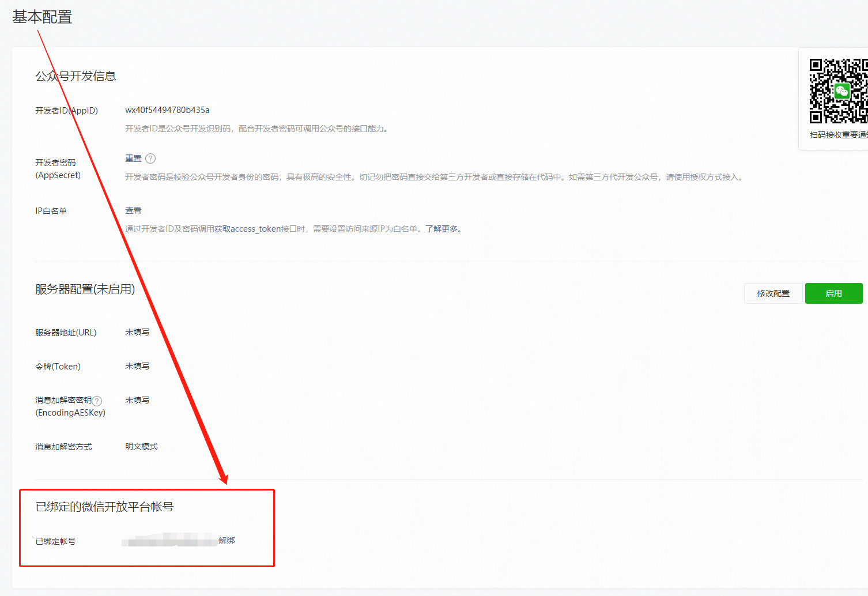The image size is (868, 596).
Task: Open the help tooltip for 消息加解密密钥
Action: (97, 401)
